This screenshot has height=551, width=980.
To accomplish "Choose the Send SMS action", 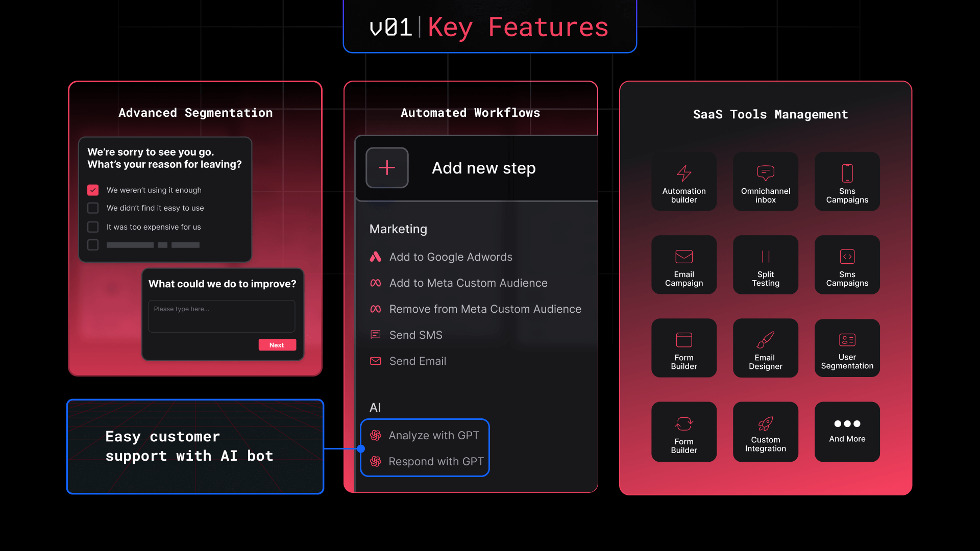I will [x=415, y=335].
